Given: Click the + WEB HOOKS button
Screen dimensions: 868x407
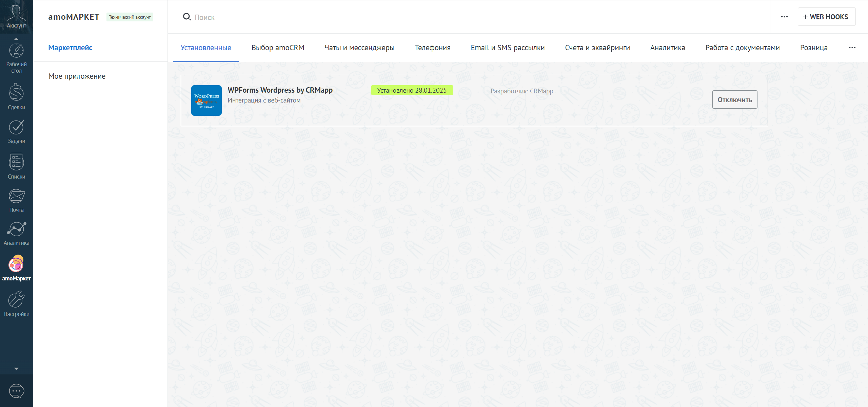Looking at the screenshot, I should tap(826, 17).
